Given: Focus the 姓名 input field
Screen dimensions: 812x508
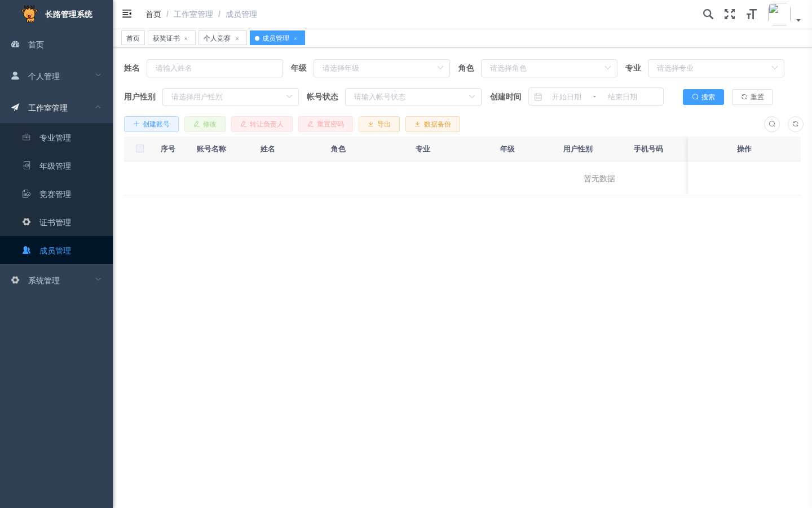Looking at the screenshot, I should tap(215, 68).
